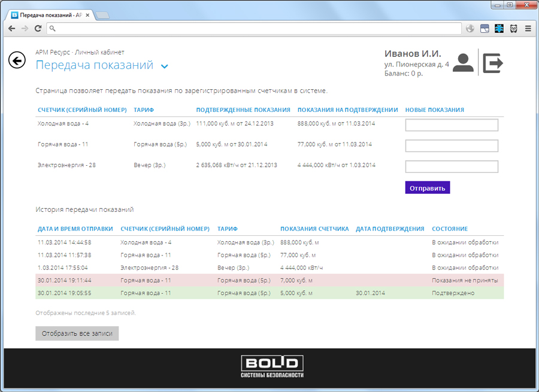Open a new browser tab
The image size is (539, 392).
(x=102, y=14)
